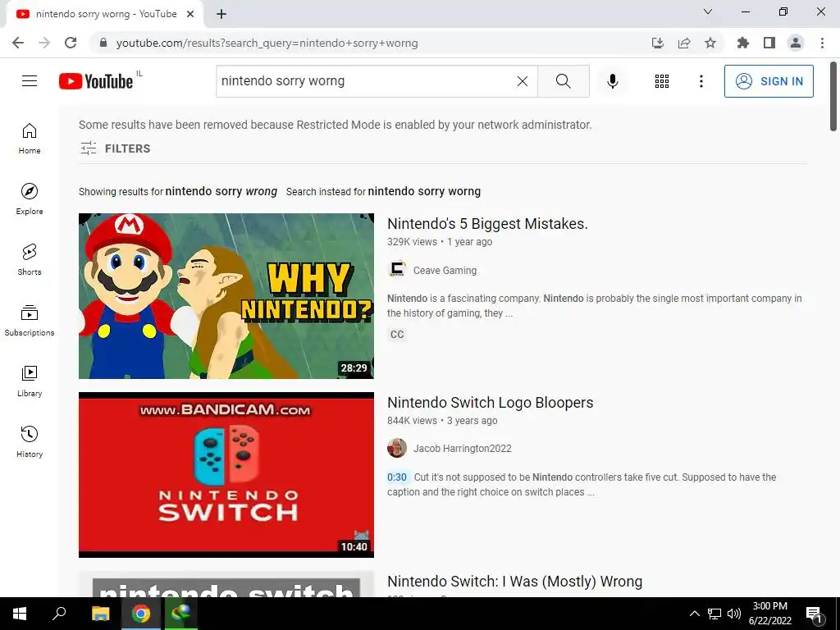Open Jacob Harrington2022 channel name
This screenshot has height=630, width=840.
[x=463, y=449]
